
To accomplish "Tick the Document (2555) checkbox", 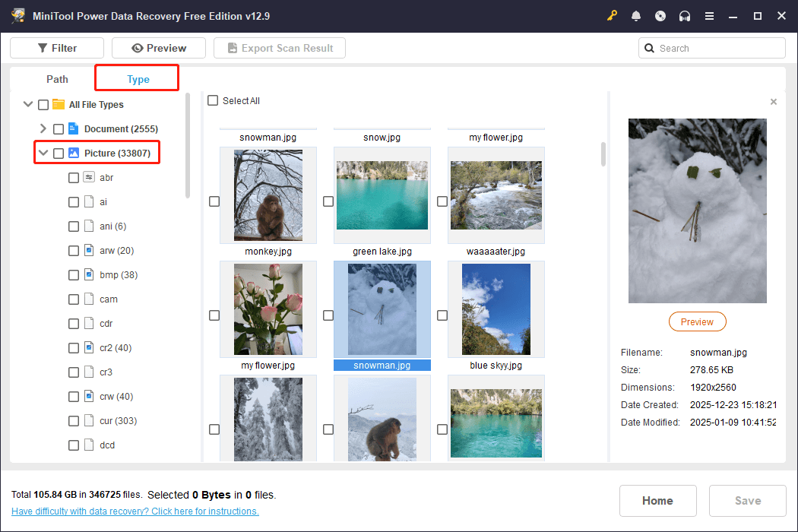I will [x=59, y=128].
